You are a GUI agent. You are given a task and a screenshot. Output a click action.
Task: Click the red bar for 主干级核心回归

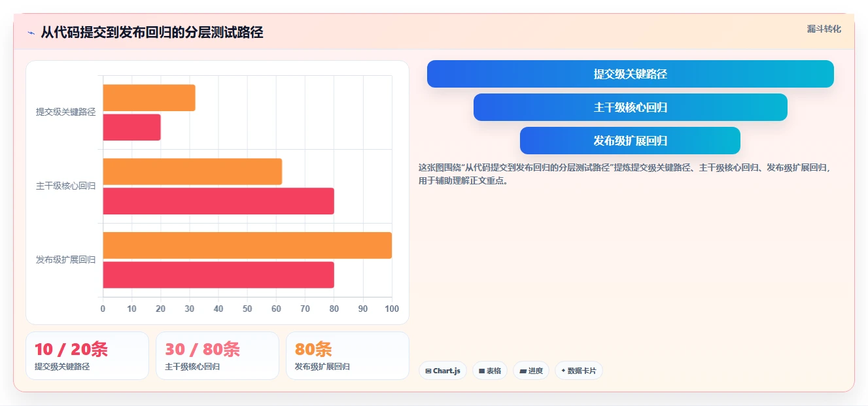tap(218, 201)
